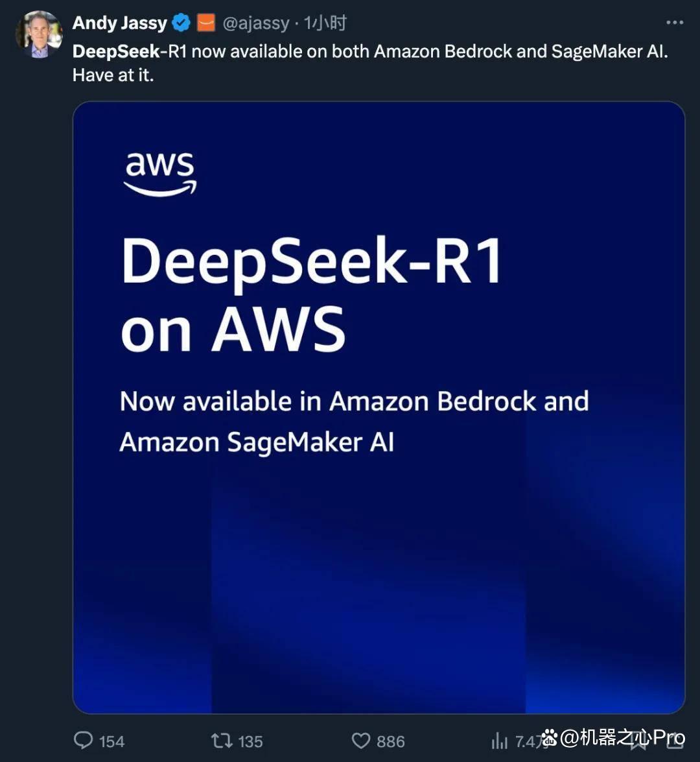
Task: Click the blue verified checkmark badge
Action: [x=181, y=23]
